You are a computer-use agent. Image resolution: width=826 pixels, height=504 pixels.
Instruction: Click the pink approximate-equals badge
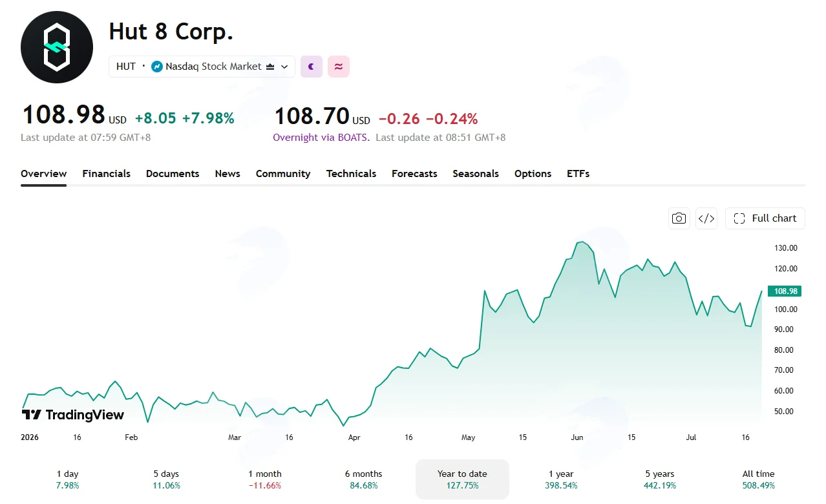pos(339,67)
